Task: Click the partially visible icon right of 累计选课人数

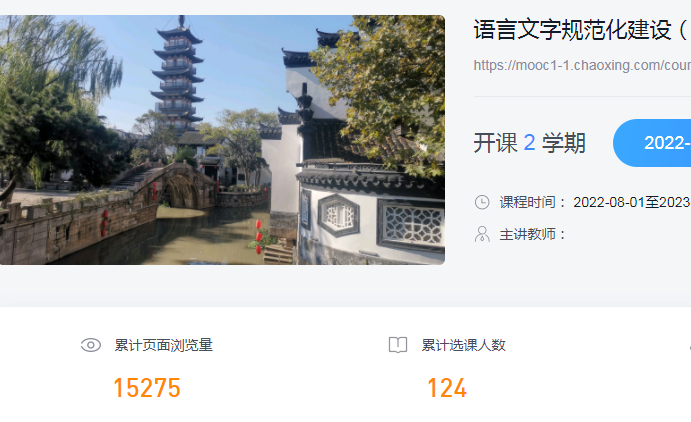Action: 689,346
